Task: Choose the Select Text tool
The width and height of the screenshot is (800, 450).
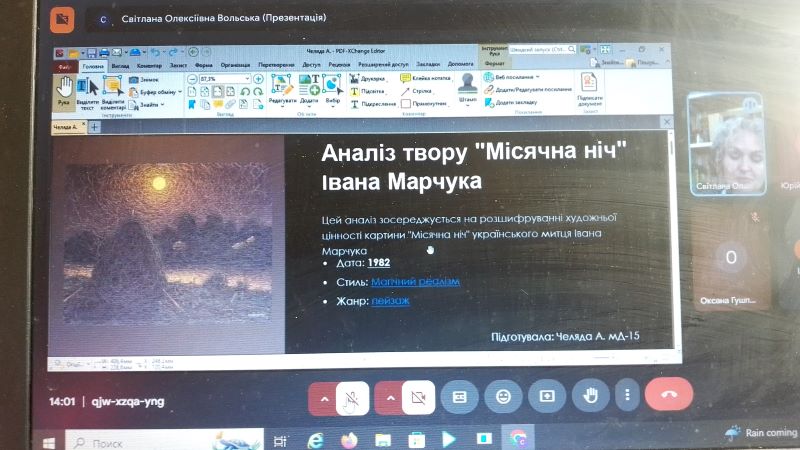Action: click(x=87, y=94)
